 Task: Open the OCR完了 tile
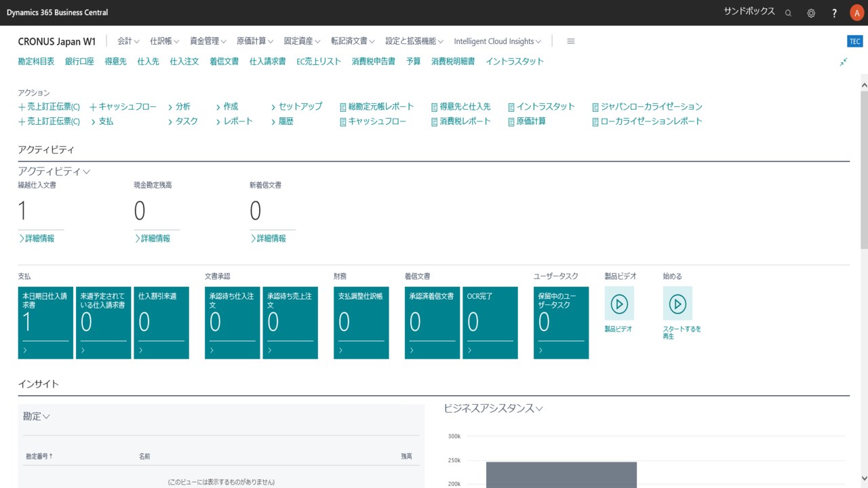[x=490, y=323]
